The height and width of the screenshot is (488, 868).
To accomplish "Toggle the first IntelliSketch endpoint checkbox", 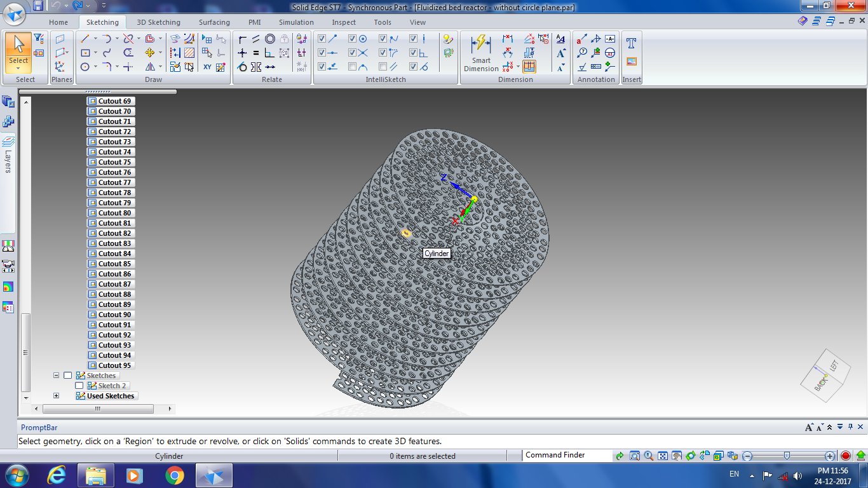I will [x=322, y=39].
